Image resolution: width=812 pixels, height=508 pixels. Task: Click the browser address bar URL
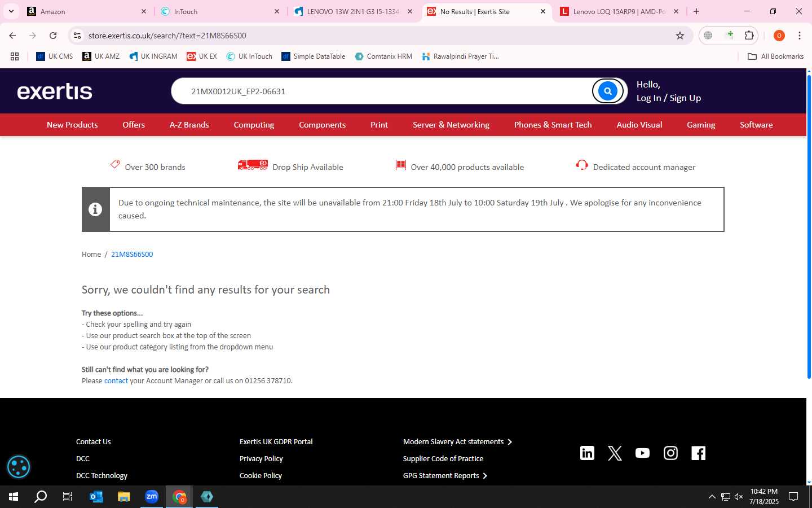167,36
